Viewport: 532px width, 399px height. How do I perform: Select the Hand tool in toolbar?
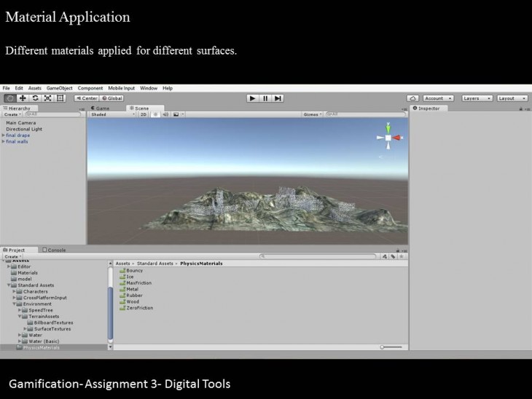coord(9,98)
